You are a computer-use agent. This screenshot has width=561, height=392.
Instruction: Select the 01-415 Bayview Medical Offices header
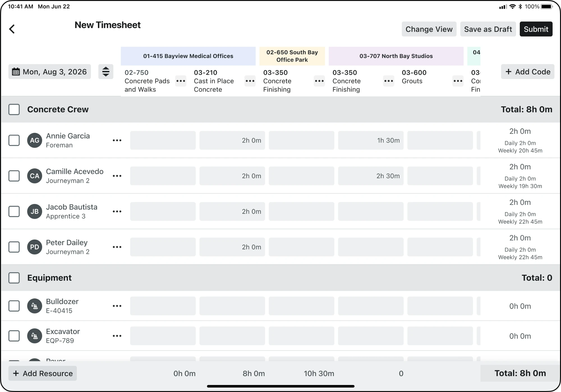pos(188,56)
